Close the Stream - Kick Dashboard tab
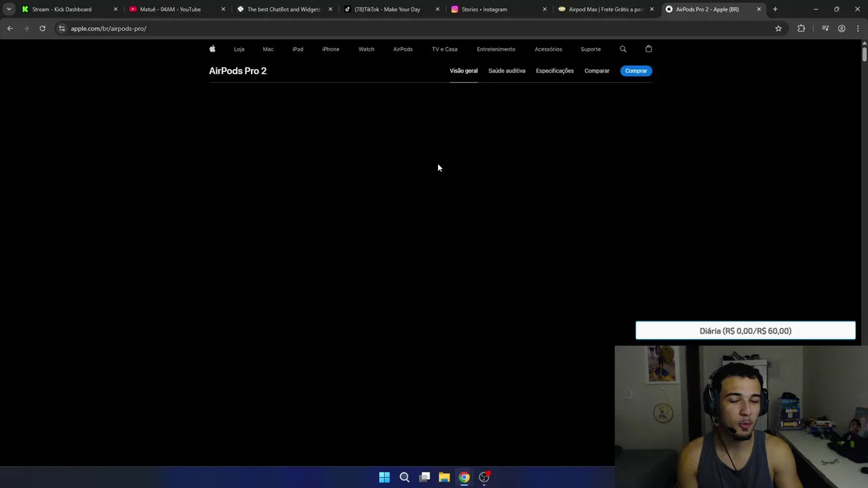Screen dimensions: 868x488 click(x=115, y=9)
